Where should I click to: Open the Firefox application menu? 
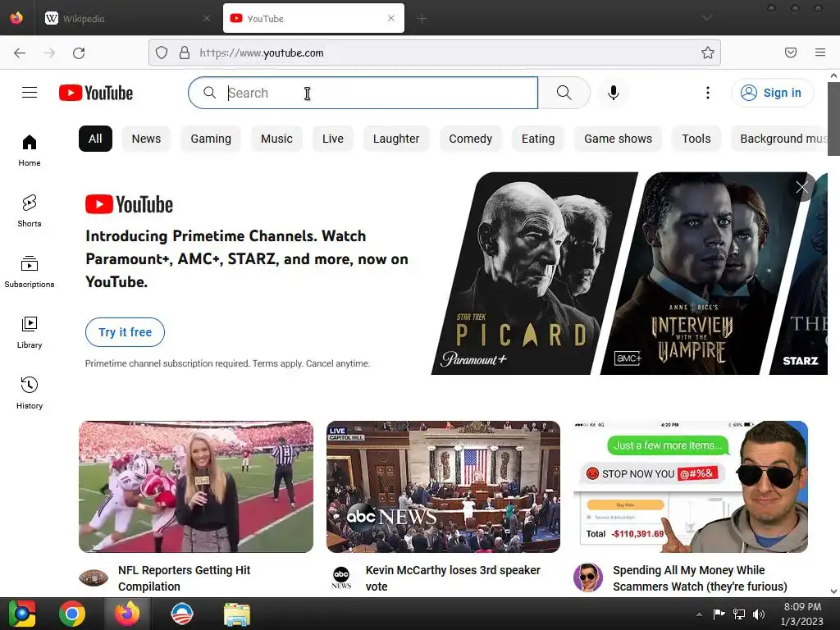click(820, 52)
